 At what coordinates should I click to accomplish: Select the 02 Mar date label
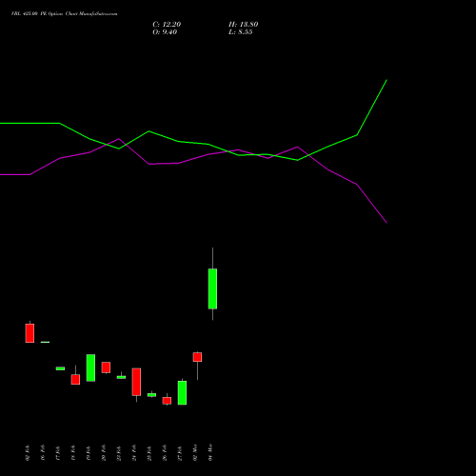(195, 452)
